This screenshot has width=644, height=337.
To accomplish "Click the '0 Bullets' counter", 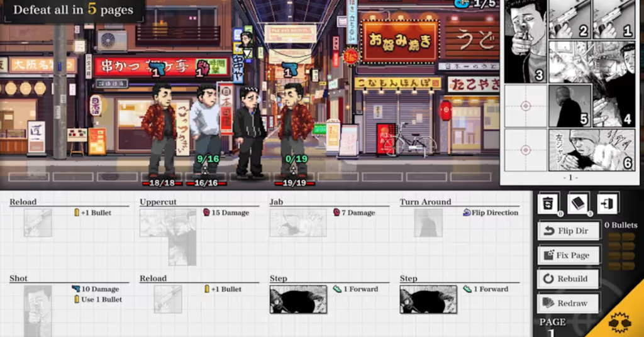I will [x=621, y=225].
